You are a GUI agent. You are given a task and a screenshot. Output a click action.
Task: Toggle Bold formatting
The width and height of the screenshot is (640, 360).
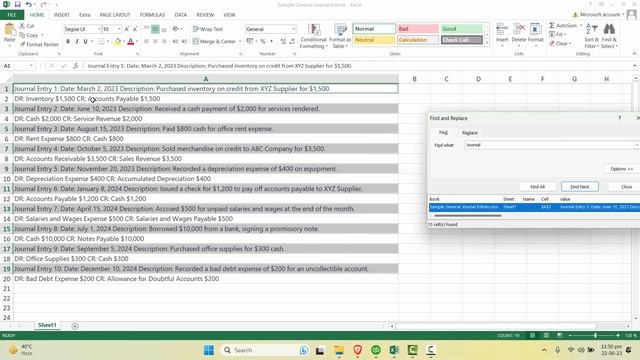[68, 41]
